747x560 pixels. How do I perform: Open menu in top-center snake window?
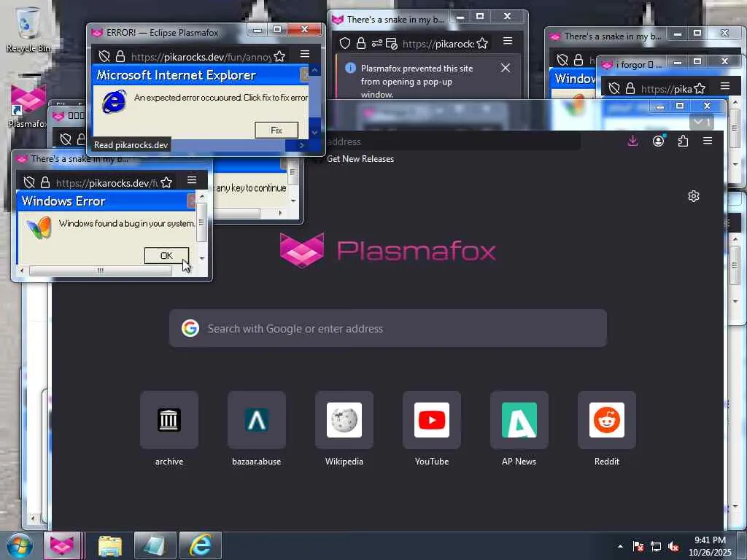click(508, 42)
